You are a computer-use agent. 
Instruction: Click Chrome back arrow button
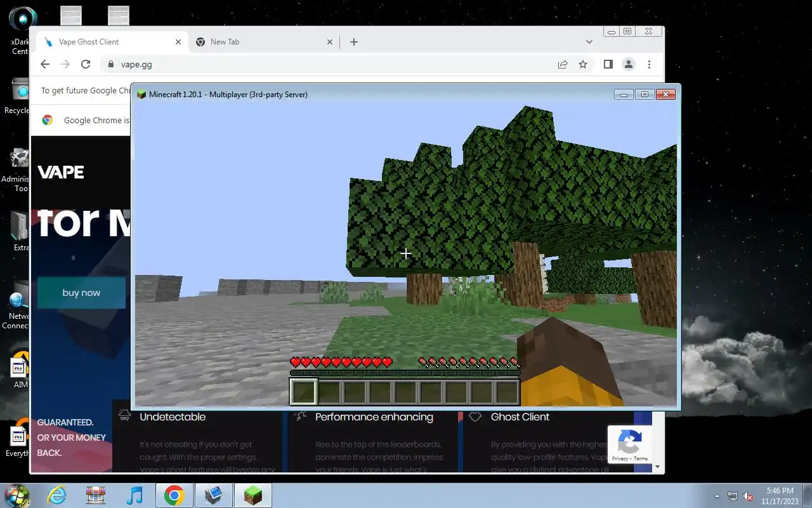click(x=44, y=64)
